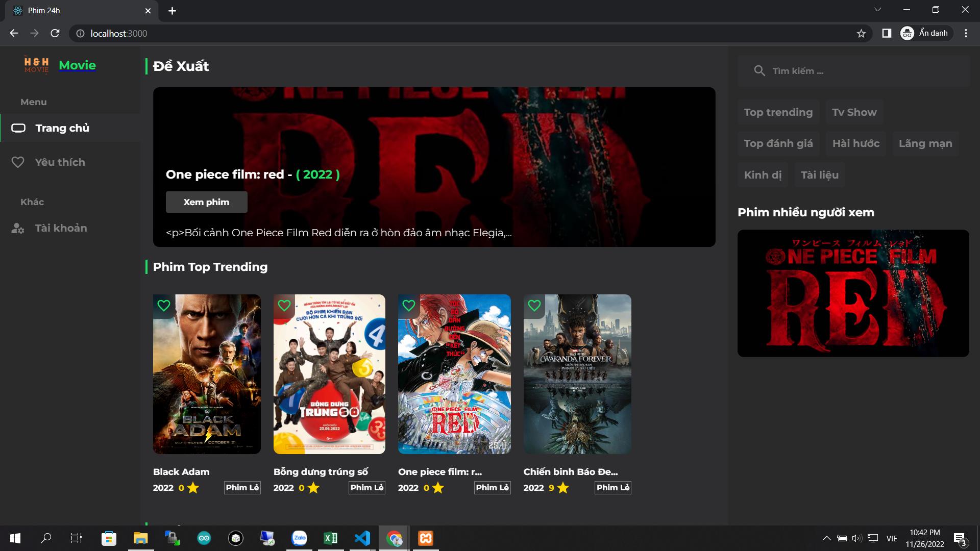Screen dimensions: 980x551
Task: Favorite One piece film poster heart
Action: (x=409, y=306)
